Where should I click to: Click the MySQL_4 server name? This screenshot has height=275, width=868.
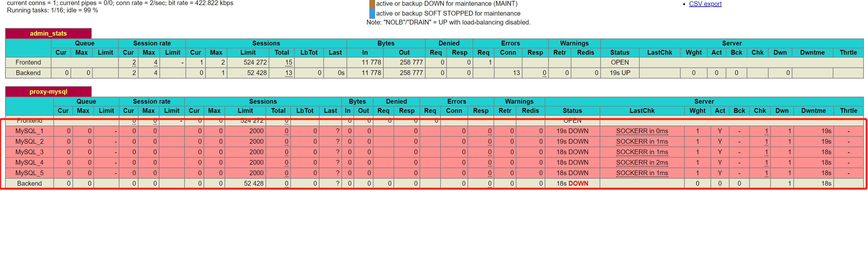(29, 162)
